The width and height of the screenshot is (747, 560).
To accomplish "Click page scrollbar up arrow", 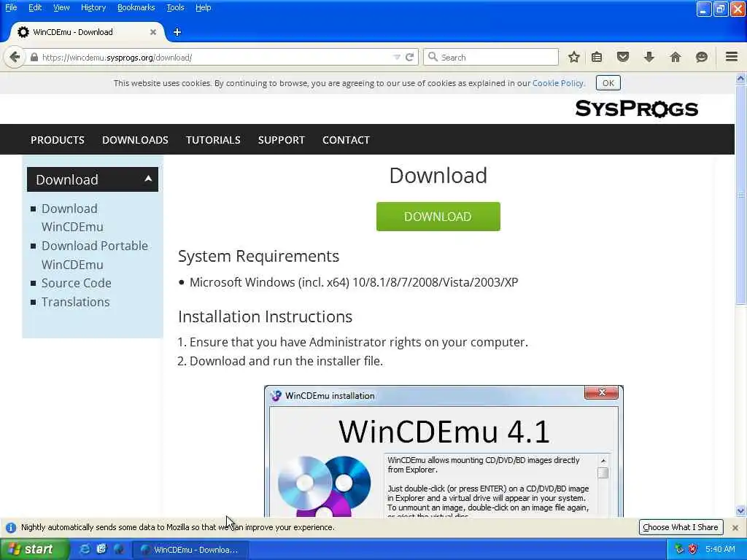I will [x=740, y=79].
